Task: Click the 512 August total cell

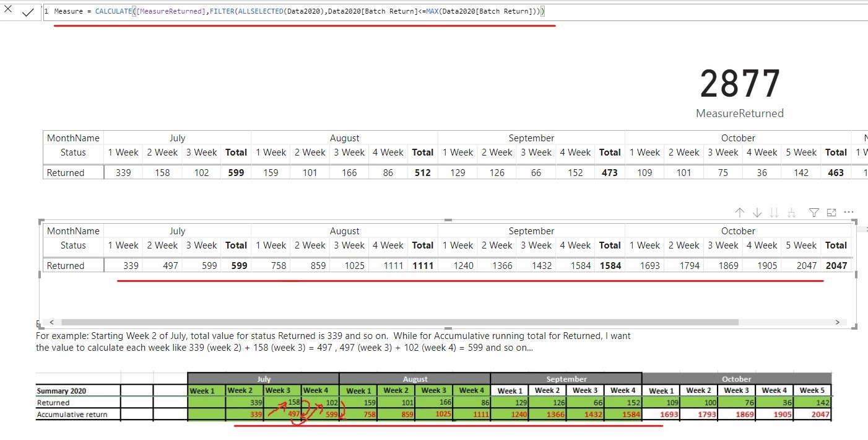Action: (x=422, y=173)
